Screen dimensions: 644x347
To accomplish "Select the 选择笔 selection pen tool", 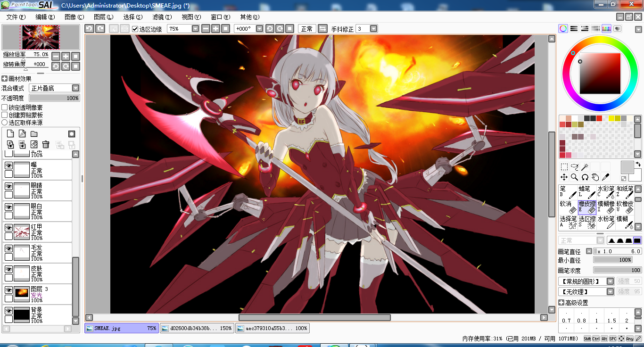I will coord(568,222).
